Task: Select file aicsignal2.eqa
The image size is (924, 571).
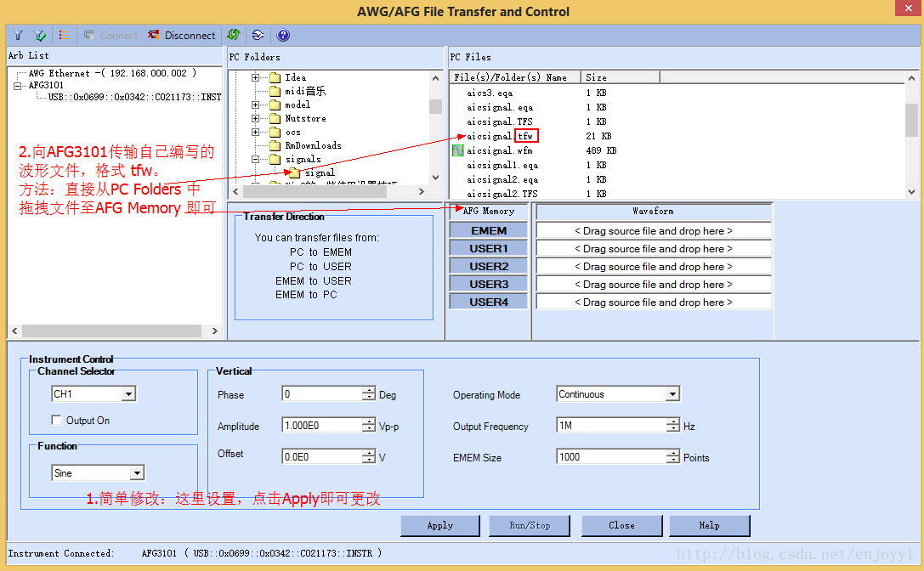Action: [502, 180]
